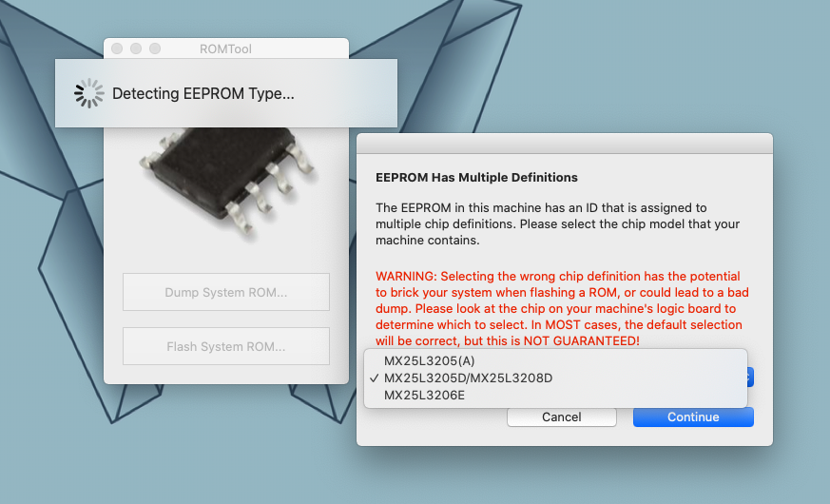Select MX25L3205(A) chip definition

[x=555, y=361]
